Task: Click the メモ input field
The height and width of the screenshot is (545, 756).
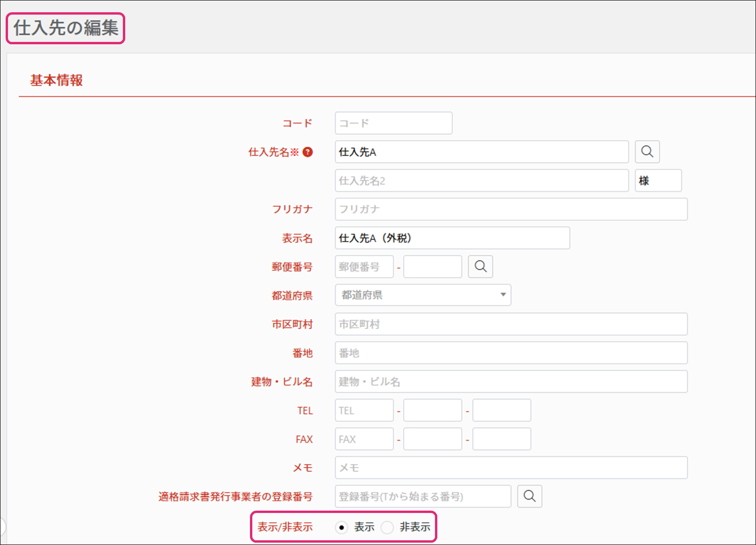Action: point(511,468)
